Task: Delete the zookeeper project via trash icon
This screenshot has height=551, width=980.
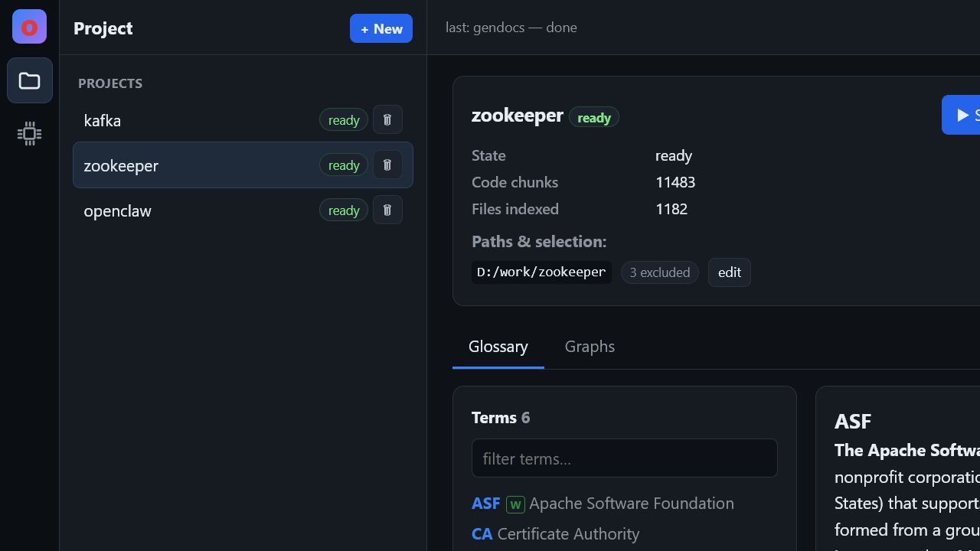Action: [x=387, y=165]
